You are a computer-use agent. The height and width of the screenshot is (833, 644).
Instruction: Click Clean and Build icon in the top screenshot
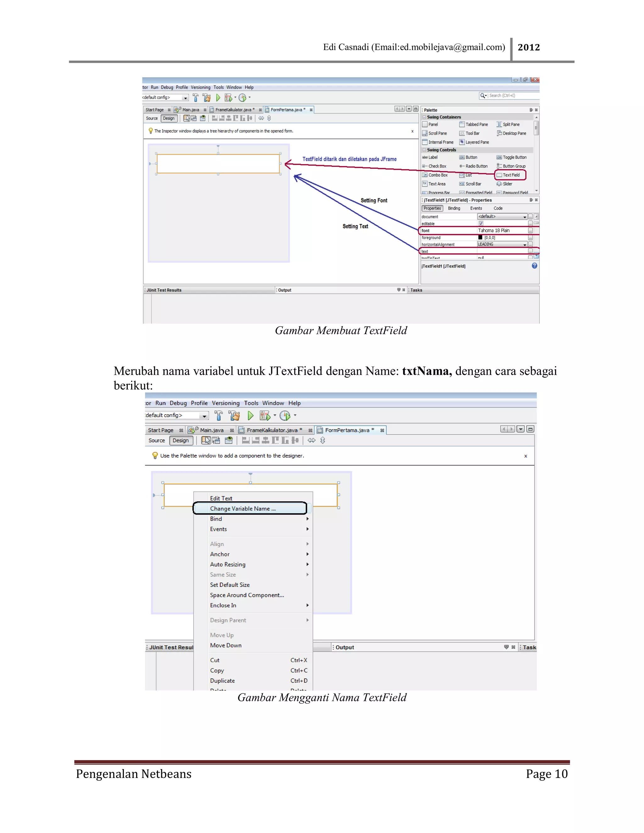tap(206, 98)
